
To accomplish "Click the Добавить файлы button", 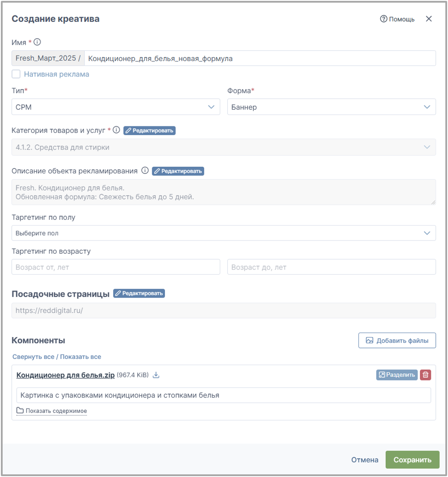I will click(x=397, y=341).
